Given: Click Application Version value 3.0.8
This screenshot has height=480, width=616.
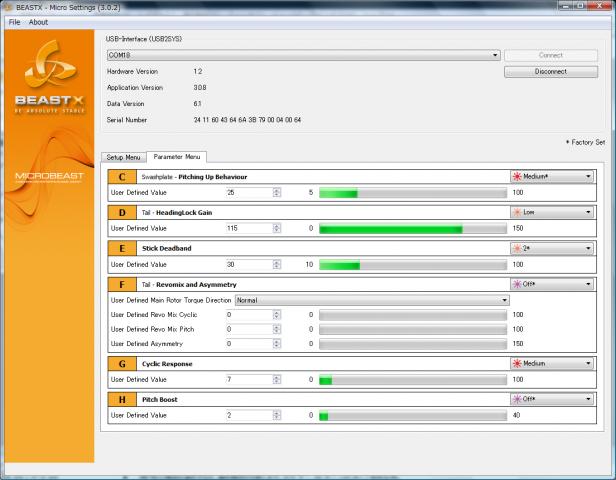Looking at the screenshot, I should tap(200, 88).
